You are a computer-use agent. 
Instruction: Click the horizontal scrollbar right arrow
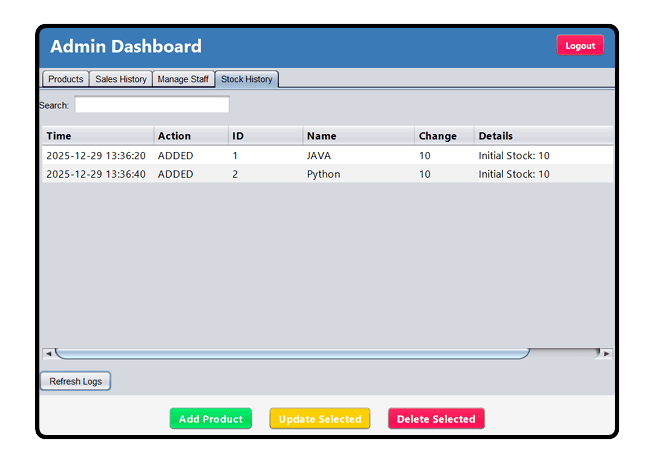pyautogui.click(x=606, y=354)
